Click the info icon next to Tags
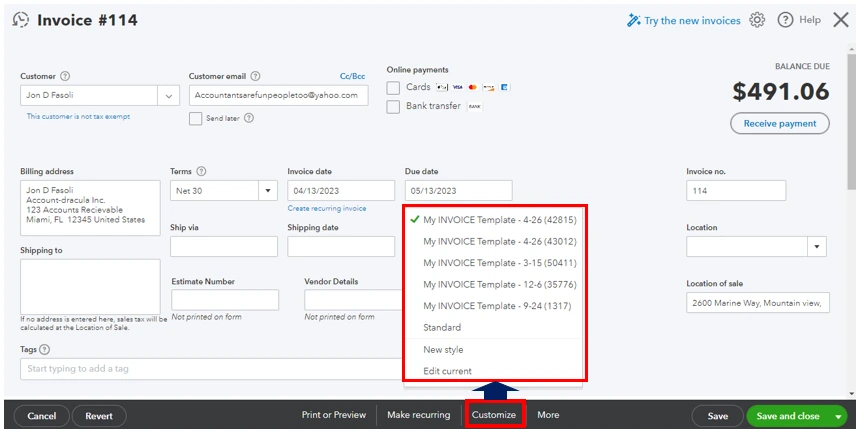 coord(45,349)
